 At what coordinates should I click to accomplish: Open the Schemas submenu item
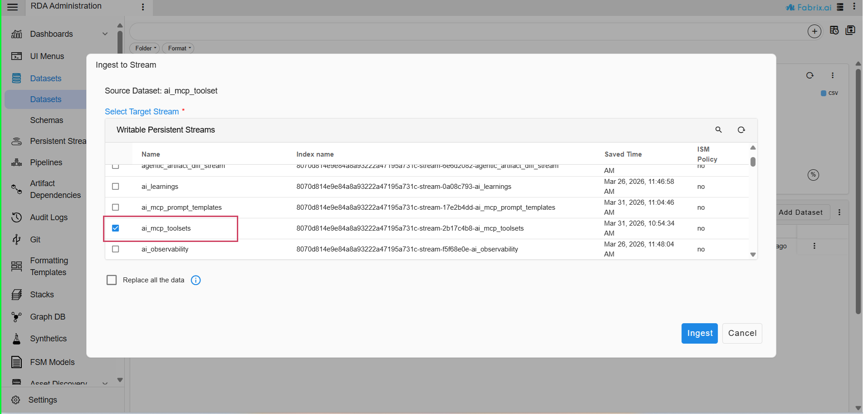click(x=47, y=120)
